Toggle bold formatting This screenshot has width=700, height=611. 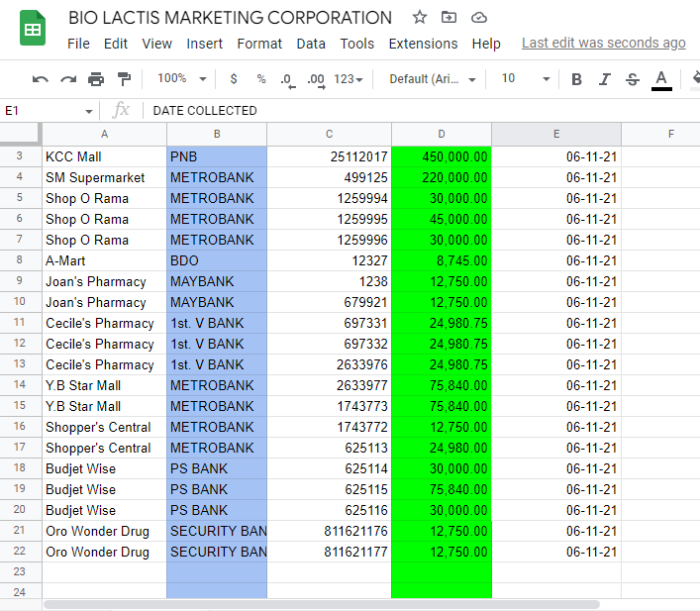pyautogui.click(x=576, y=79)
